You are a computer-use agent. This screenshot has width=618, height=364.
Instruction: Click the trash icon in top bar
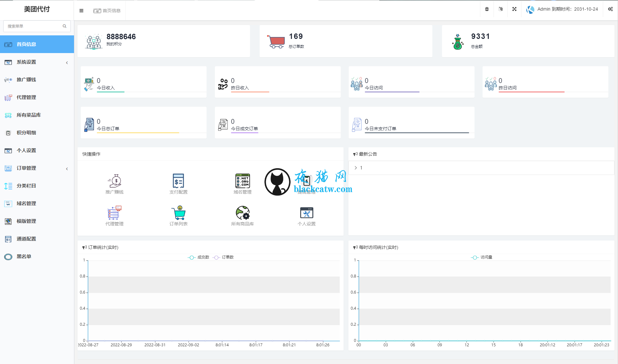[x=487, y=9]
